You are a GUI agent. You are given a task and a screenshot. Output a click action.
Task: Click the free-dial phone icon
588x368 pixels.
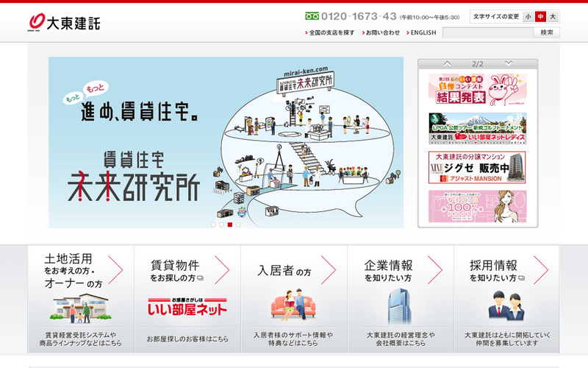coord(312,16)
